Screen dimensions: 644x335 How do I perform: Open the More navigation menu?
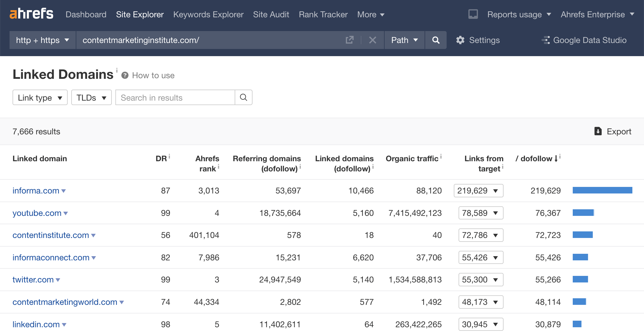tap(371, 14)
